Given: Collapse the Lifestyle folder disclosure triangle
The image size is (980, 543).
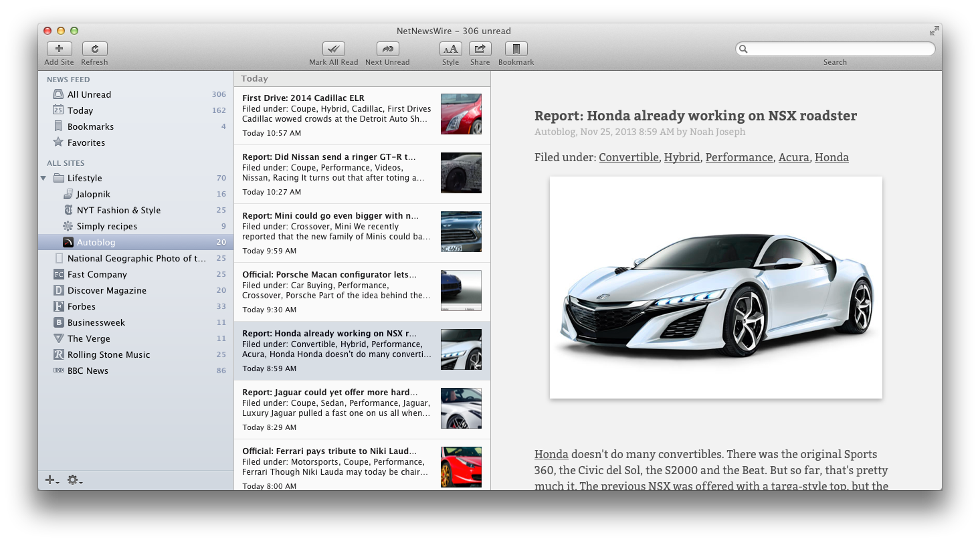Looking at the screenshot, I should tap(43, 179).
